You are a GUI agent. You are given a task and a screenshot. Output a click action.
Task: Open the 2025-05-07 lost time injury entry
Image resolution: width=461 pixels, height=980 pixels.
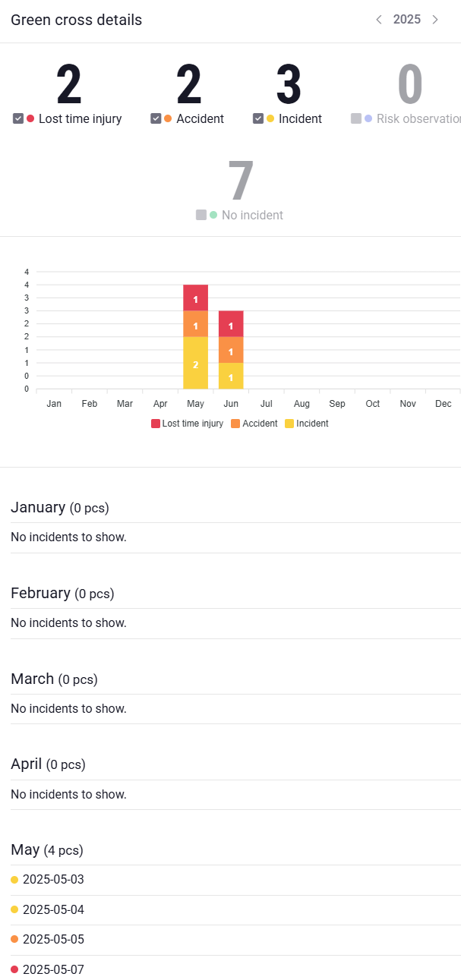53,969
